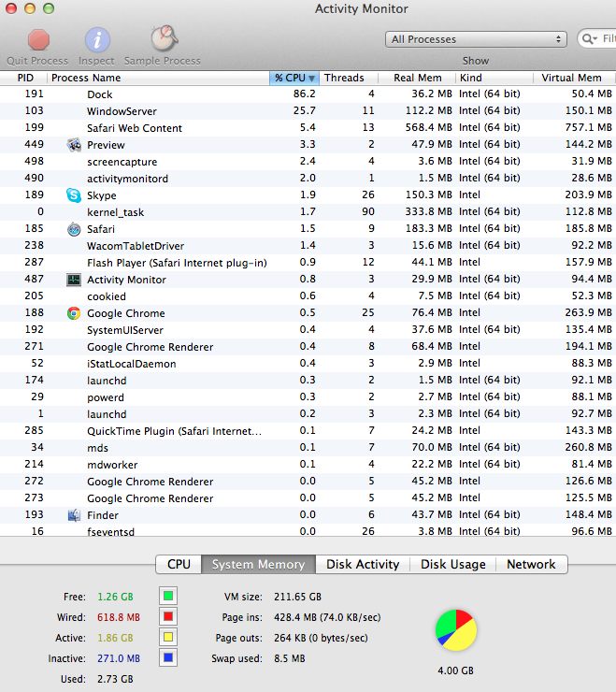The width and height of the screenshot is (616, 692).
Task: Click the Activity Monitor icon in row 487
Action: [74, 280]
